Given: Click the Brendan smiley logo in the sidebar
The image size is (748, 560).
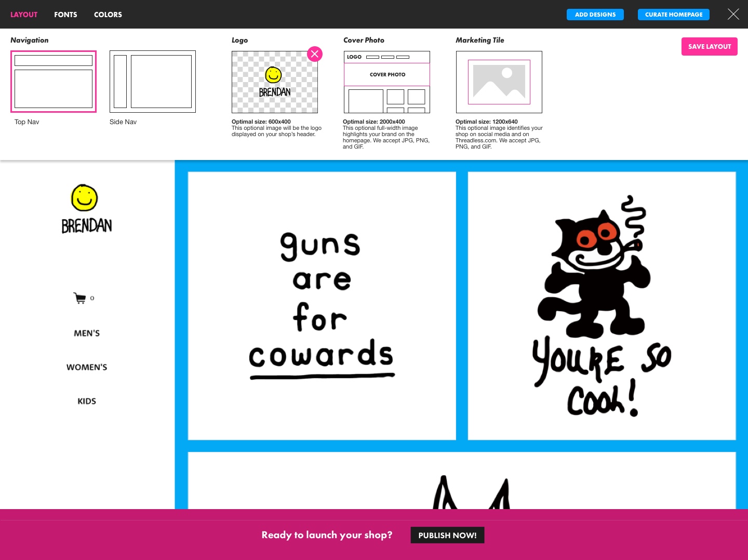Looking at the screenshot, I should coord(86,209).
